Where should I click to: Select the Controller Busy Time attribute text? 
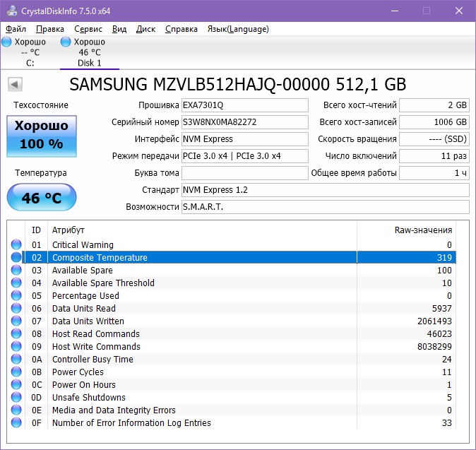(x=93, y=360)
